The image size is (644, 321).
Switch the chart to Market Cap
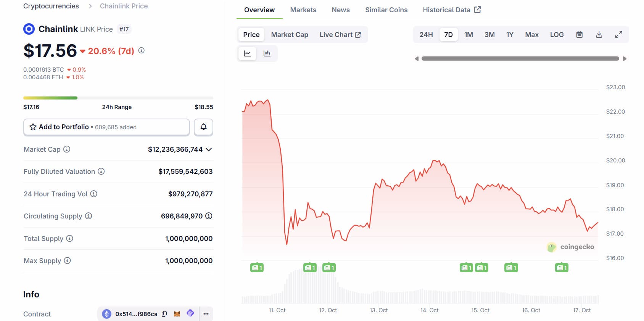[290, 35]
